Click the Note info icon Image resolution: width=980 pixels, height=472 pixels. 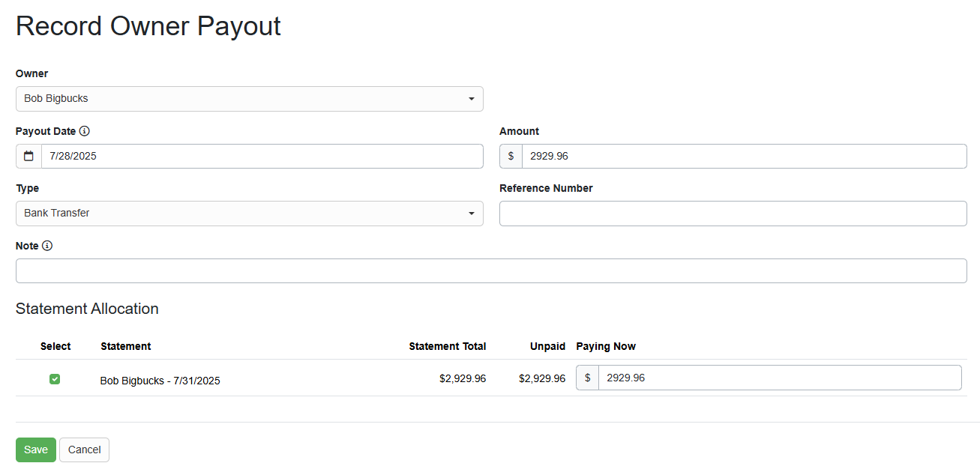coord(47,246)
